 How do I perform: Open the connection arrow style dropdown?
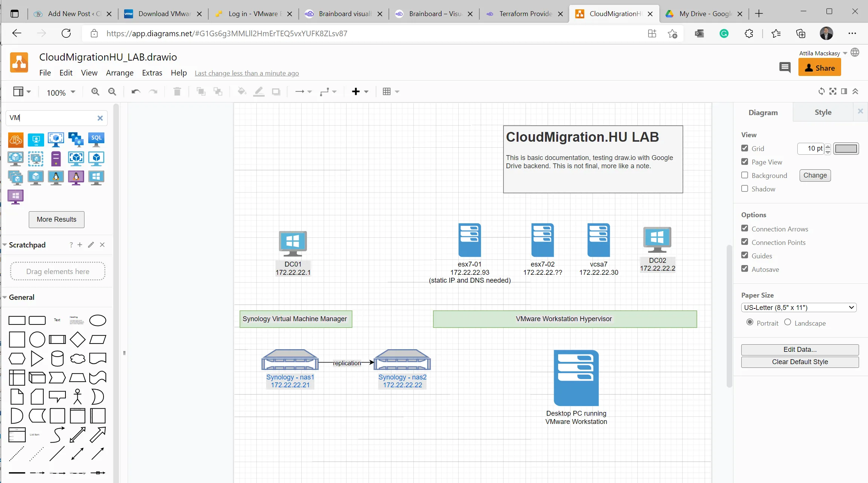(x=304, y=92)
